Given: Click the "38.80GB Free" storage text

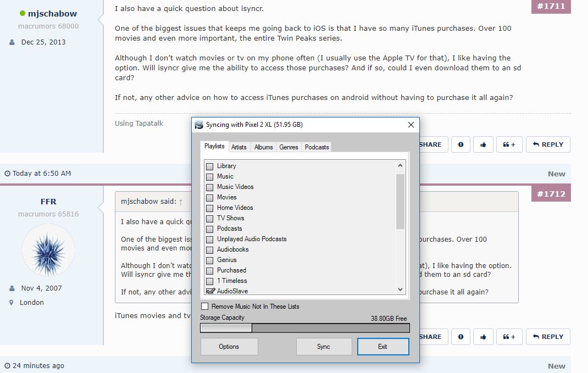Looking at the screenshot, I should [x=389, y=318].
